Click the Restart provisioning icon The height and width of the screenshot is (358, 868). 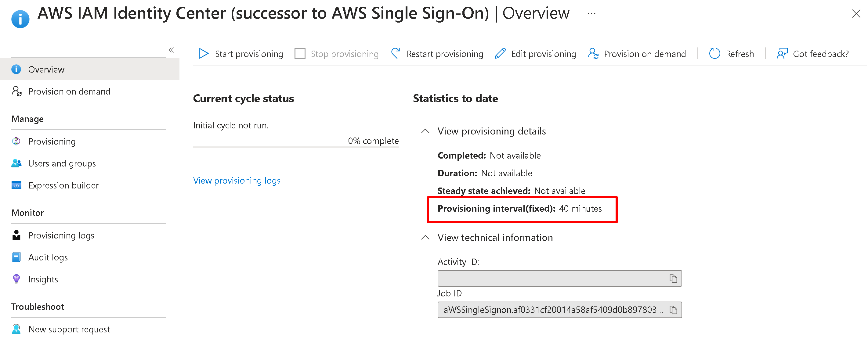pos(396,54)
